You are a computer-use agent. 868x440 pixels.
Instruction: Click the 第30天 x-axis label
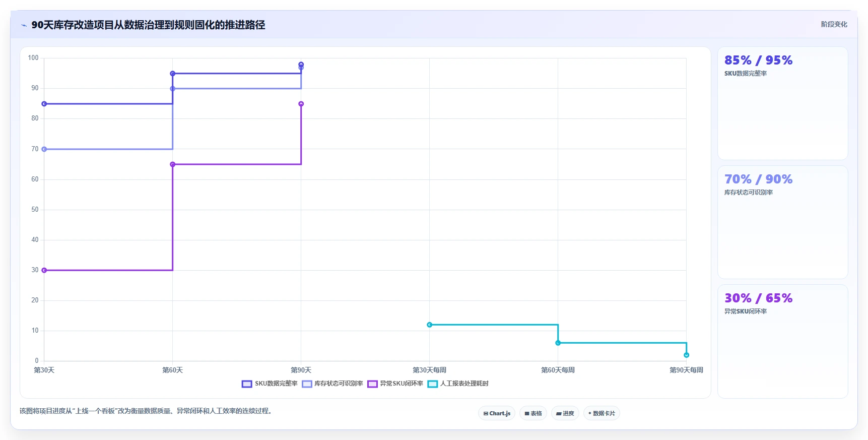[44, 370]
